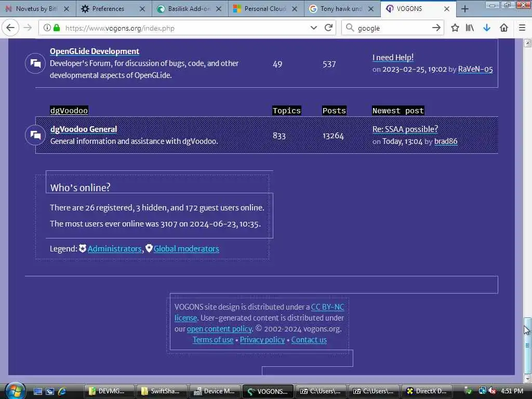
Task: Open the Administrators legend link
Action: click(x=114, y=249)
